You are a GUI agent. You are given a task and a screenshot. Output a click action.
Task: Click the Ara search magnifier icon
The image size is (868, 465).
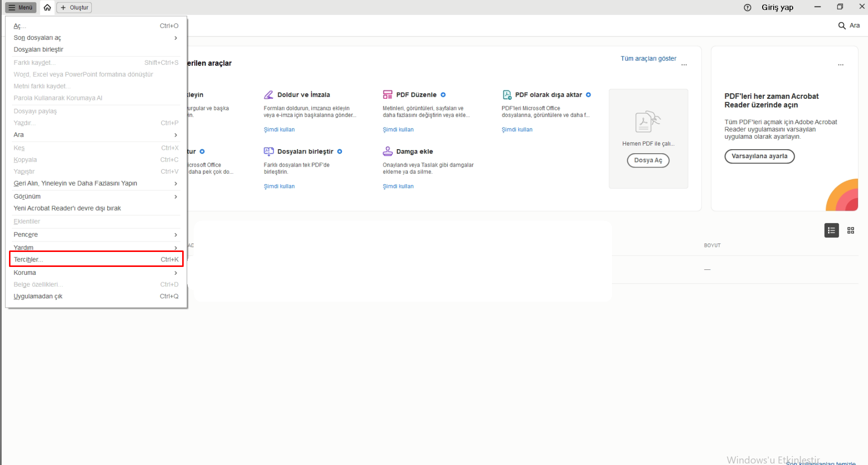point(842,25)
